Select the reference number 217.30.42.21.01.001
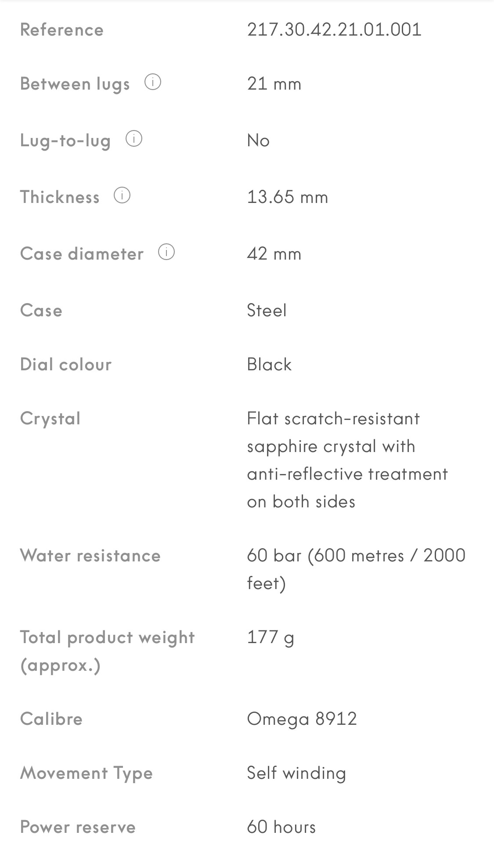The height and width of the screenshot is (868, 494). (x=334, y=29)
